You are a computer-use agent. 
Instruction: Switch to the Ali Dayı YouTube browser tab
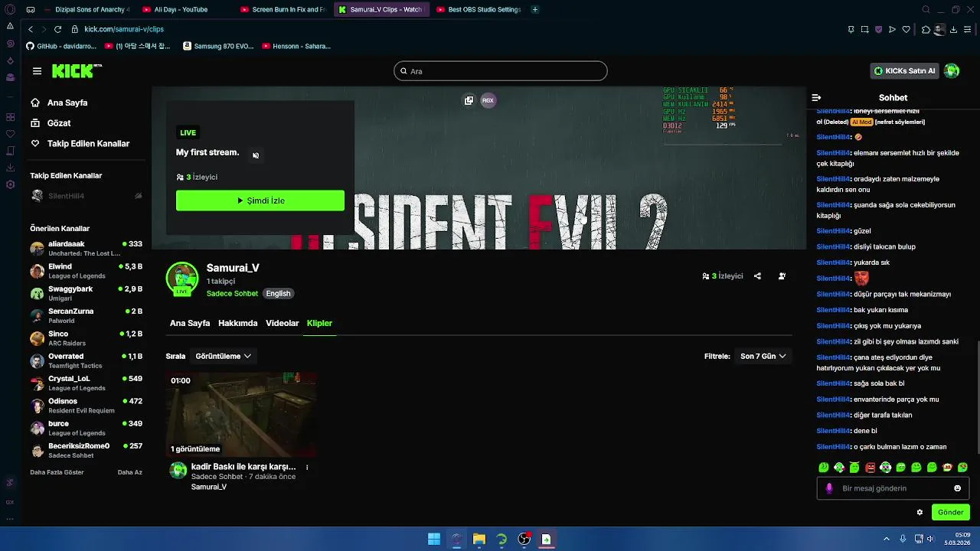(181, 9)
